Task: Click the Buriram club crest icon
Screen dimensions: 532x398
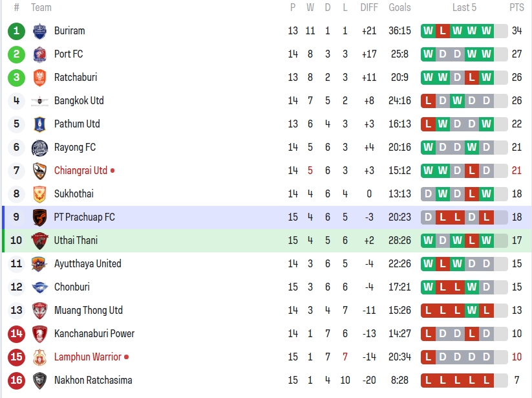Action: (x=39, y=31)
